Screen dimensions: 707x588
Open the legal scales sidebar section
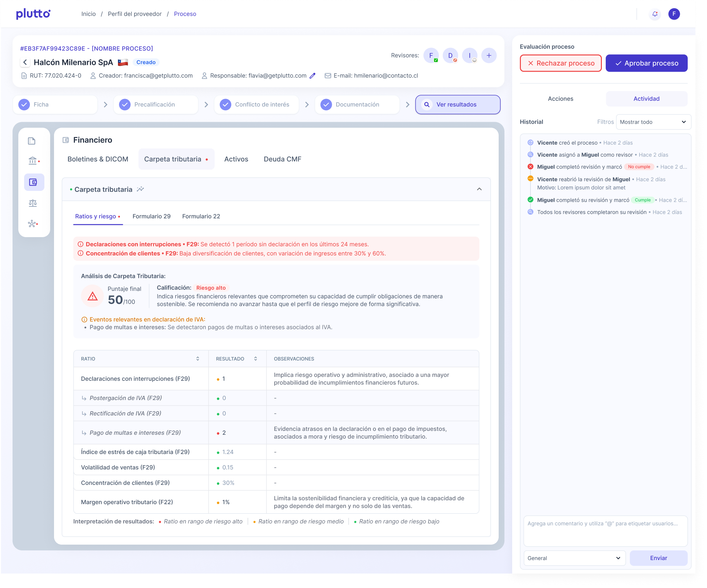pos(33,203)
